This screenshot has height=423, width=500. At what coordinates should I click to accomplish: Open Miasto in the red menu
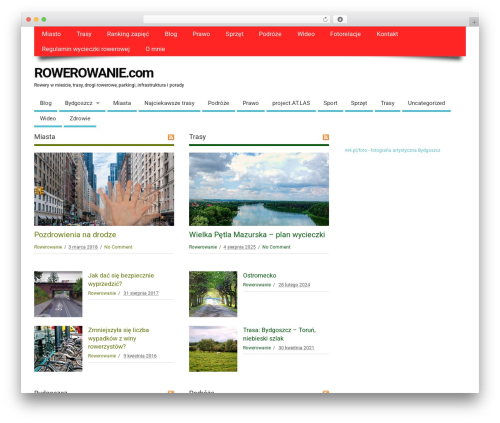click(51, 34)
